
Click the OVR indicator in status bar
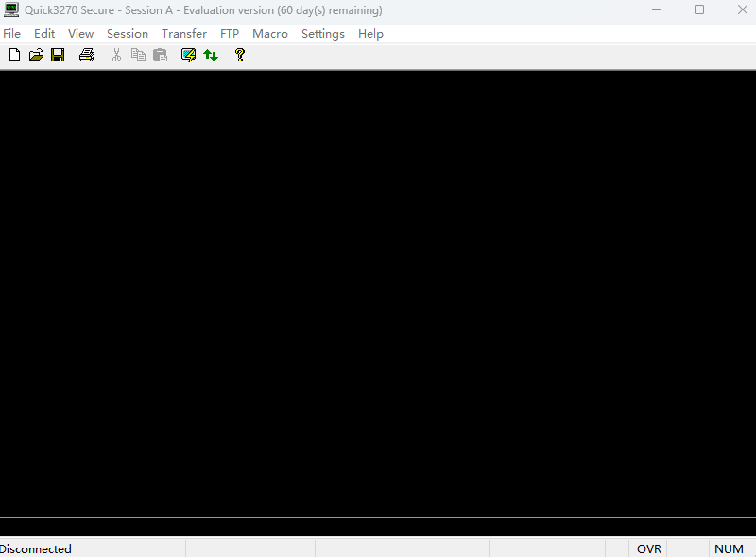click(649, 548)
